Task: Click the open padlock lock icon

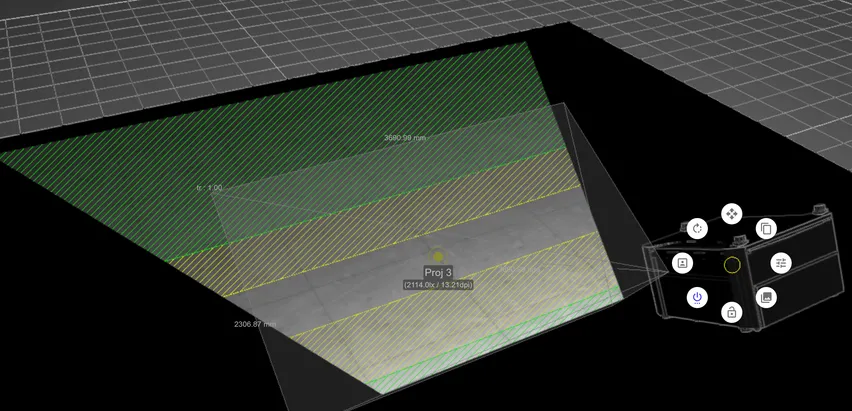Action: click(x=731, y=313)
